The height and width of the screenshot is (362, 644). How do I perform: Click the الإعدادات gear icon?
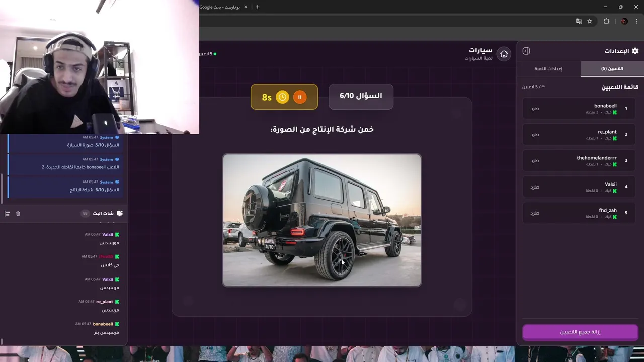(x=635, y=51)
